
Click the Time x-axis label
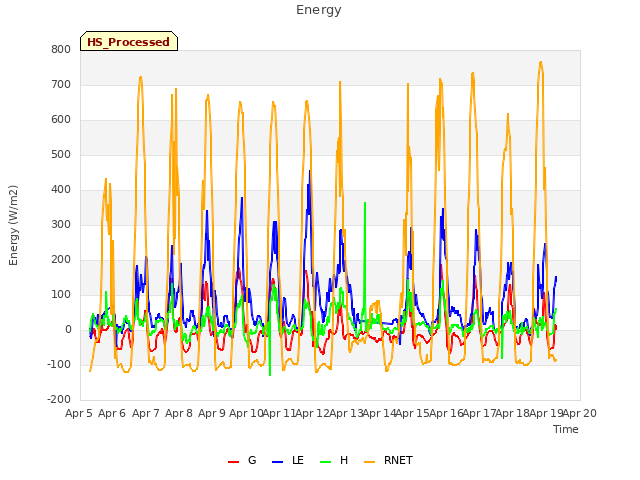click(566, 429)
